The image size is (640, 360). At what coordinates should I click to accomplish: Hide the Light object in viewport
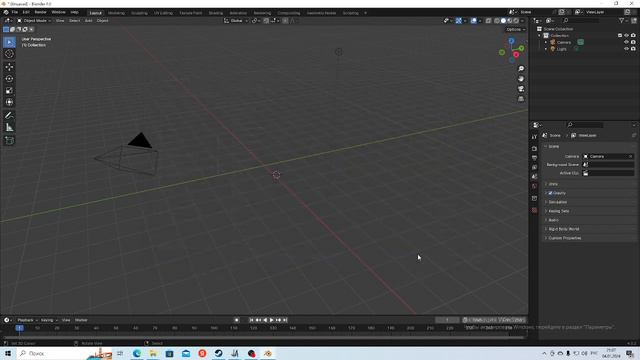coord(626,49)
